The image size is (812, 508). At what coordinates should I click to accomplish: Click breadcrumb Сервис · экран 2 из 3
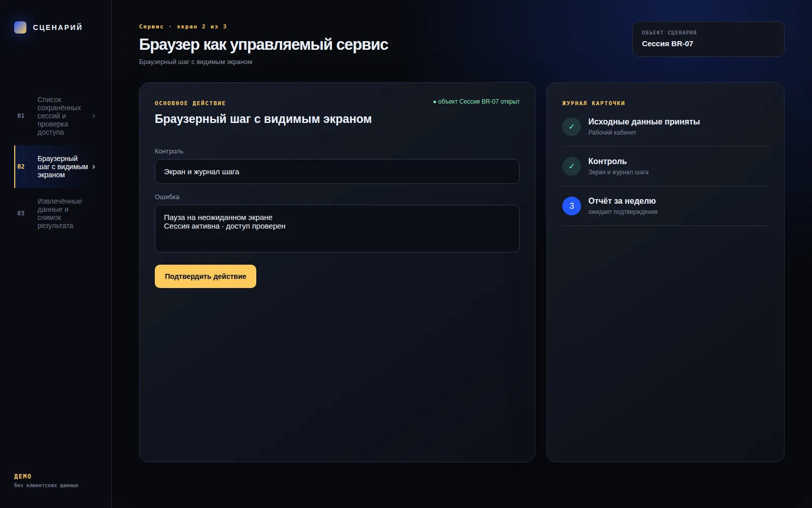[x=183, y=26]
